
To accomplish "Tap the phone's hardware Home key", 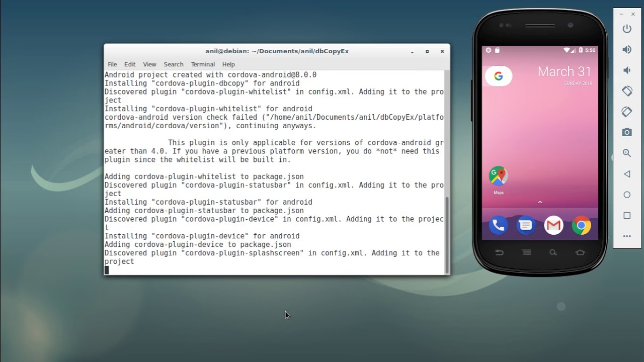I will pyautogui.click(x=580, y=252).
